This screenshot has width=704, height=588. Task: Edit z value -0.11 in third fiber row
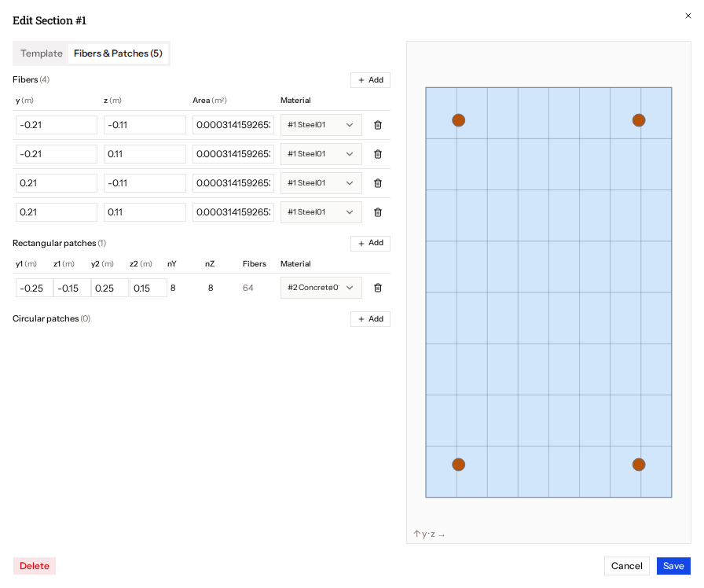click(145, 183)
